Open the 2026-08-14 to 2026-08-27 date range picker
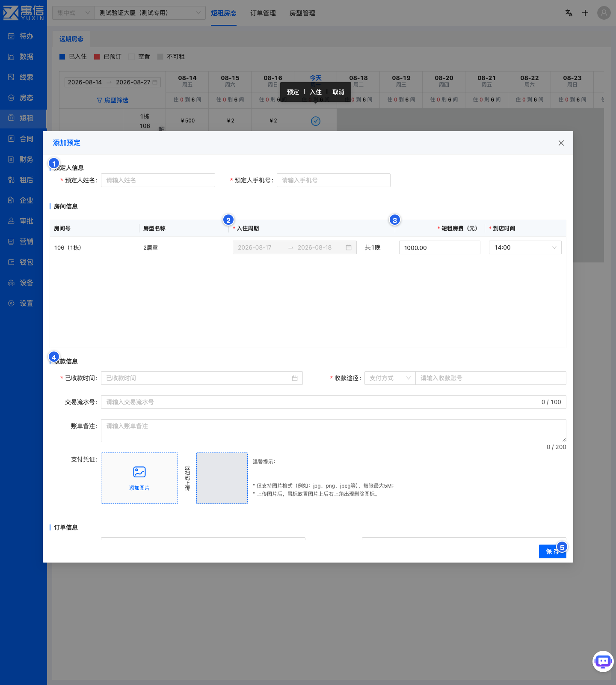616x685 pixels. (113, 82)
